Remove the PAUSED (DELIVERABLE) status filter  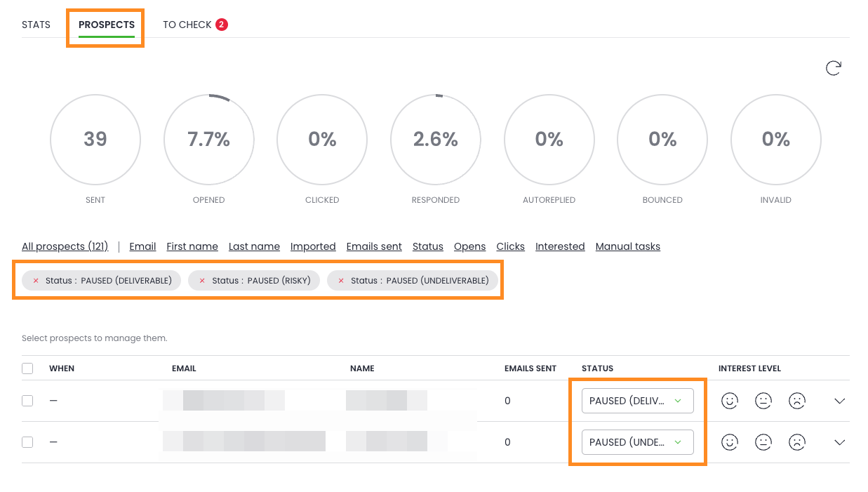pyautogui.click(x=36, y=281)
